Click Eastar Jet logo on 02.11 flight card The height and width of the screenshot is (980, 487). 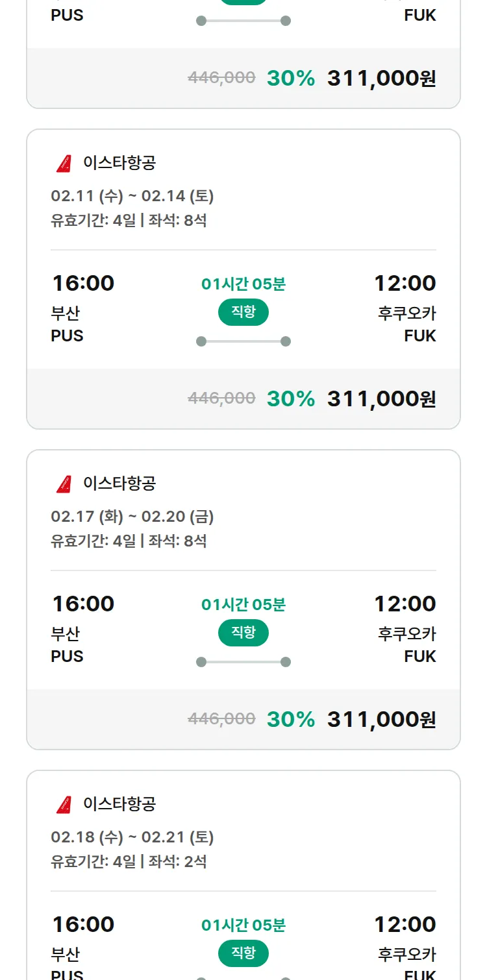(64, 164)
